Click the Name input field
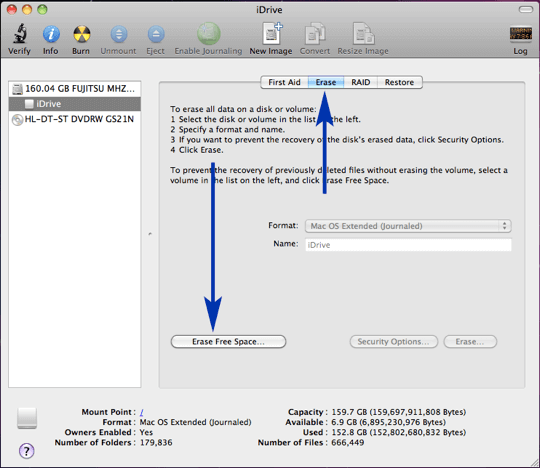This screenshot has width=540, height=468. [x=408, y=245]
